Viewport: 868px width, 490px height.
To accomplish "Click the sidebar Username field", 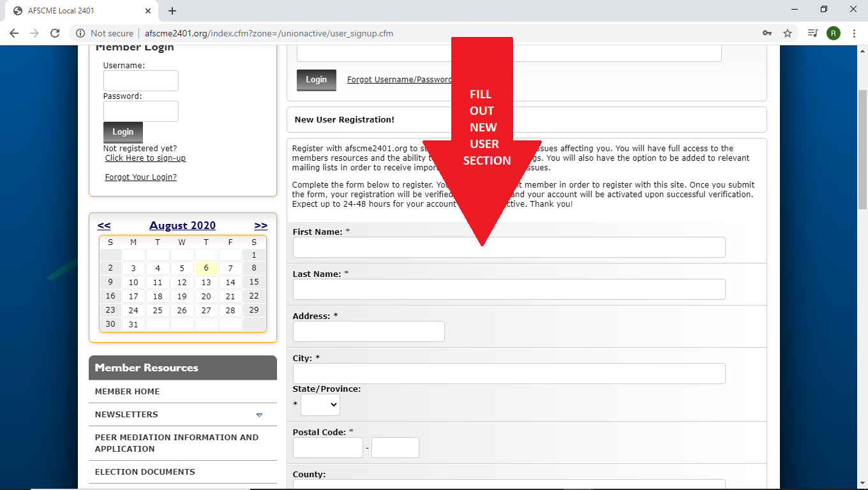I will [x=141, y=81].
